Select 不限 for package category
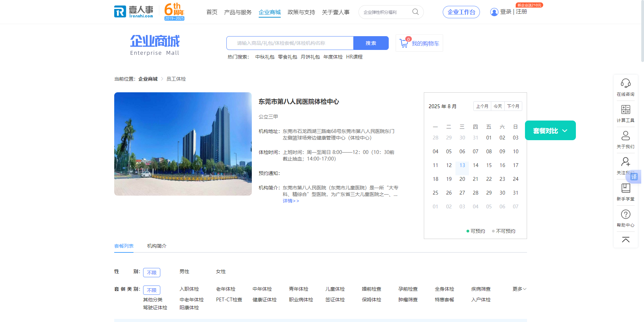 click(152, 290)
